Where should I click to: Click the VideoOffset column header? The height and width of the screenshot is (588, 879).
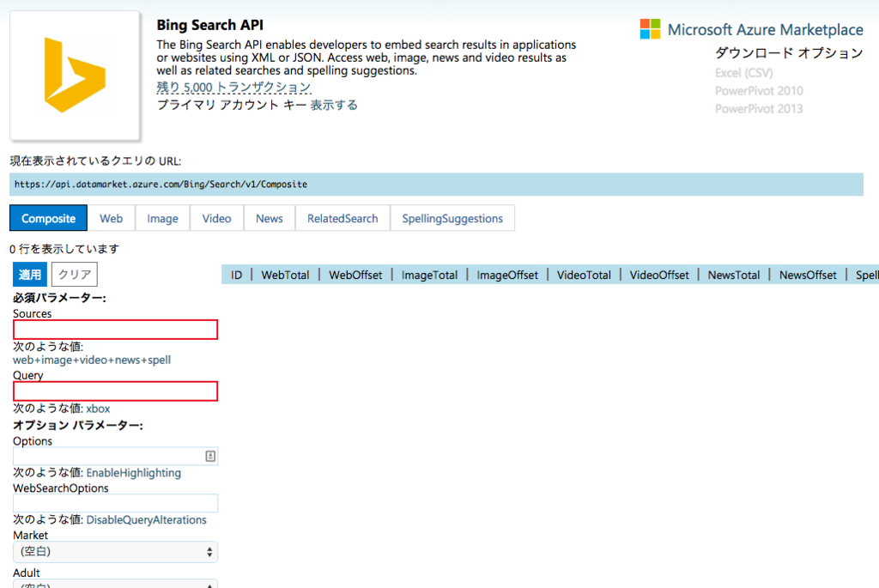659,275
